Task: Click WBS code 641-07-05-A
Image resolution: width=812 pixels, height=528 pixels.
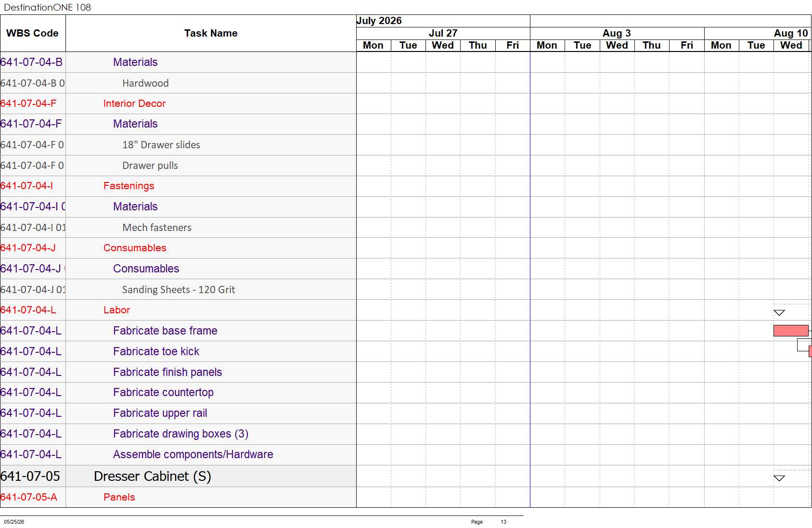Action: [29, 497]
